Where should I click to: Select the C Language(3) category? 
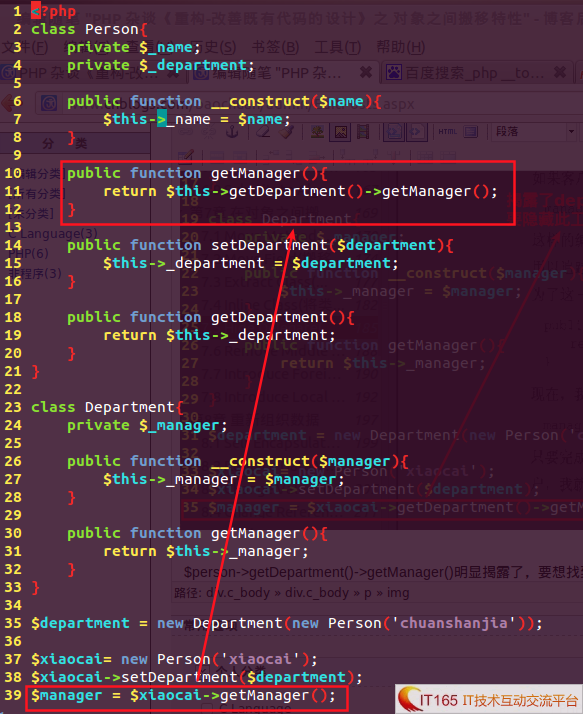click(x=54, y=234)
